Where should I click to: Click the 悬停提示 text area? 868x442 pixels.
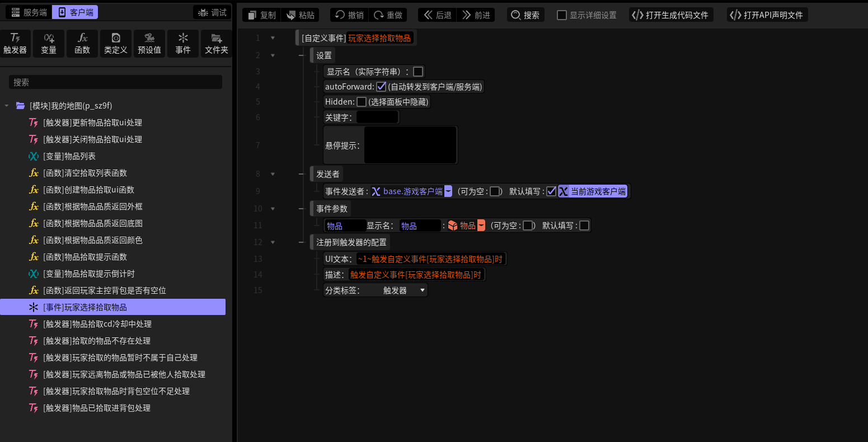[410, 145]
